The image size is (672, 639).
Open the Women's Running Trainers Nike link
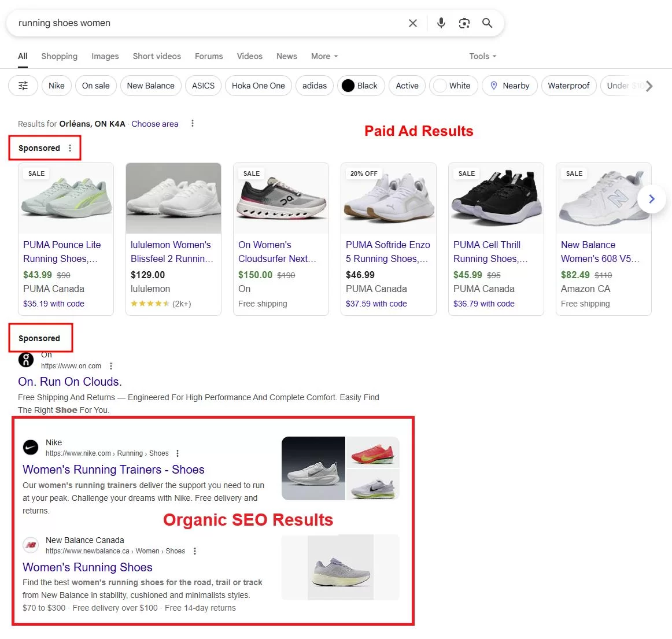(113, 470)
